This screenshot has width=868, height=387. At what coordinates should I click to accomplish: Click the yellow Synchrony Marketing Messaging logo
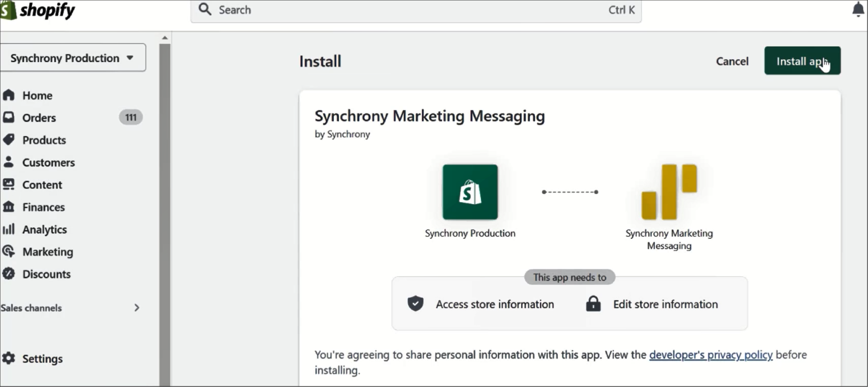(x=669, y=192)
